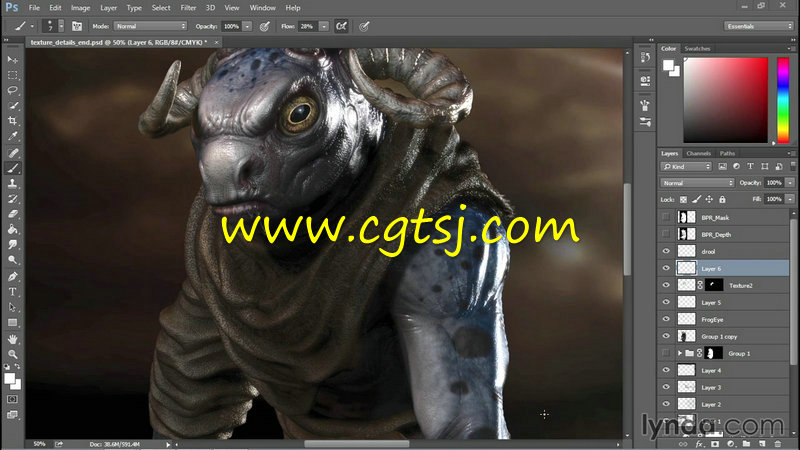Toggle Quick Mask mode icon
The width and height of the screenshot is (800, 450).
(12, 399)
